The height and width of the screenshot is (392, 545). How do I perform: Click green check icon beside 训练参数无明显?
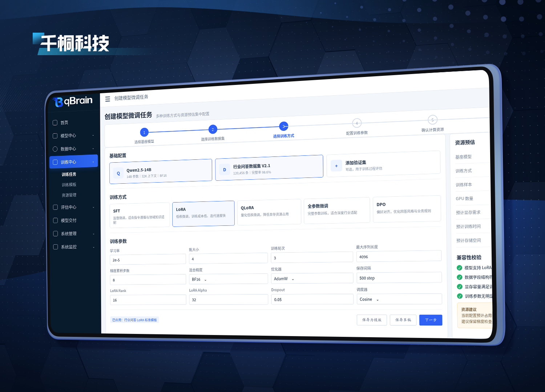point(460,296)
